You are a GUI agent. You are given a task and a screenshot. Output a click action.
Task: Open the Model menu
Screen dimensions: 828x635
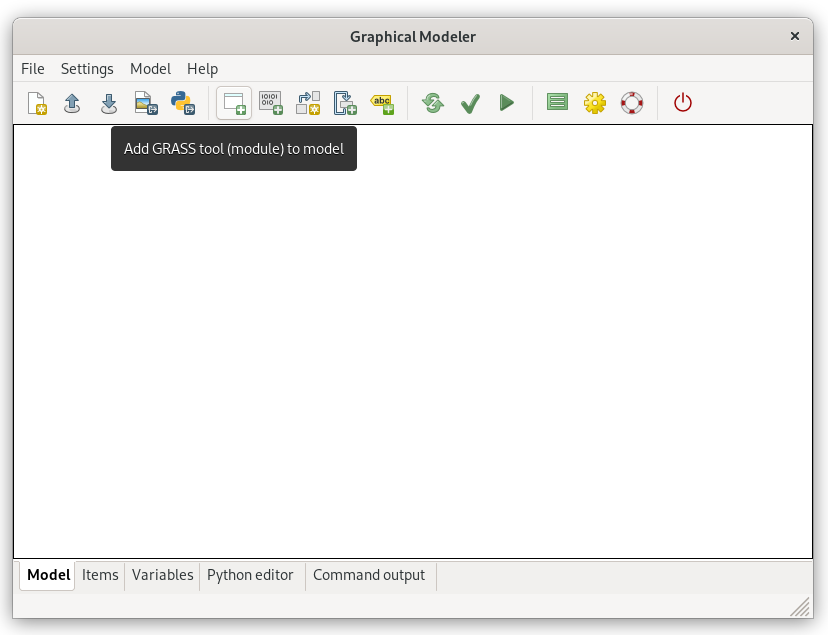(150, 69)
